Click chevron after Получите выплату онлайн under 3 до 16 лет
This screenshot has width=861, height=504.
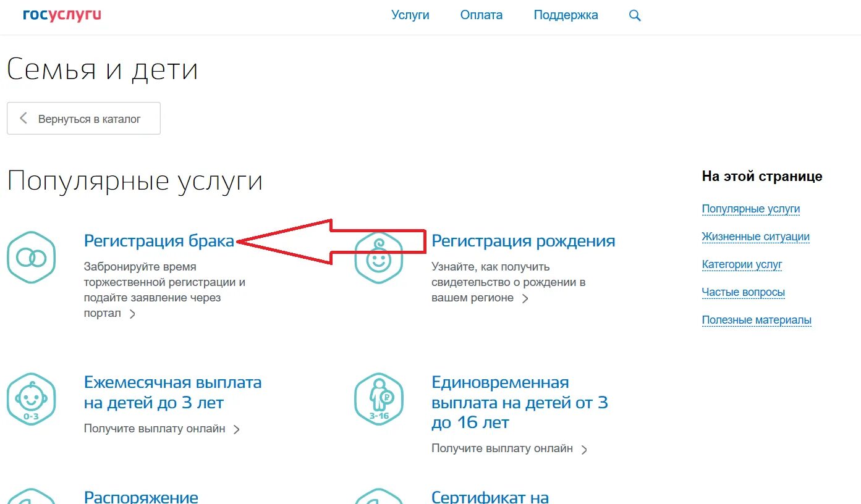point(585,450)
